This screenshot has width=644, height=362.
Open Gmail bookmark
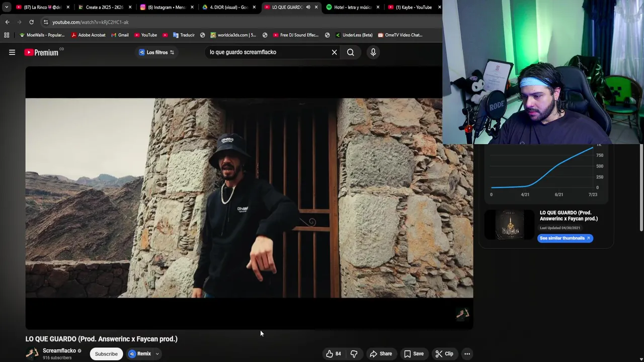click(120, 35)
